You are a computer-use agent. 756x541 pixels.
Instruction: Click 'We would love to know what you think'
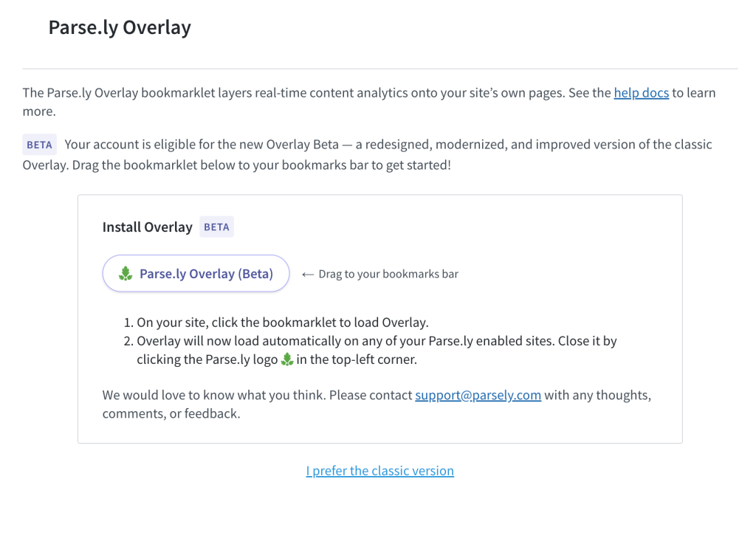[x=214, y=395]
